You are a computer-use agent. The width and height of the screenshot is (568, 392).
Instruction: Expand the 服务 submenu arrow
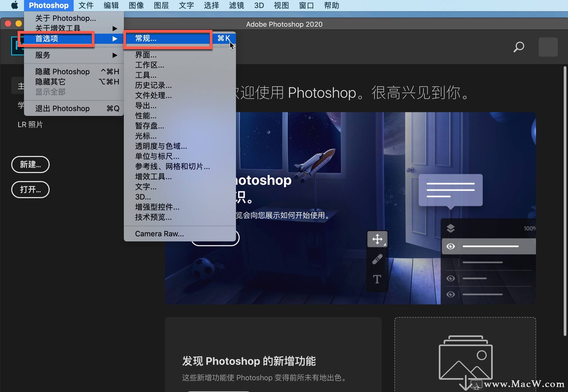point(115,55)
